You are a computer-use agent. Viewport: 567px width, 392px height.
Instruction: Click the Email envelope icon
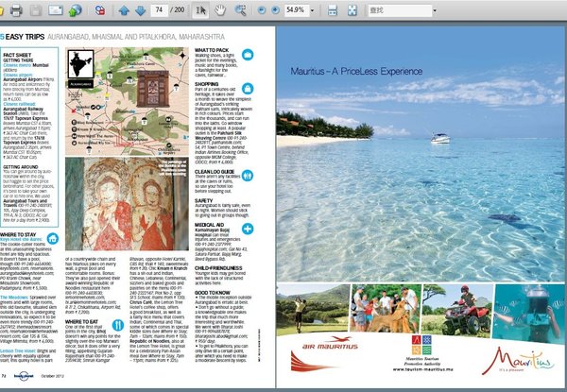(56, 10)
